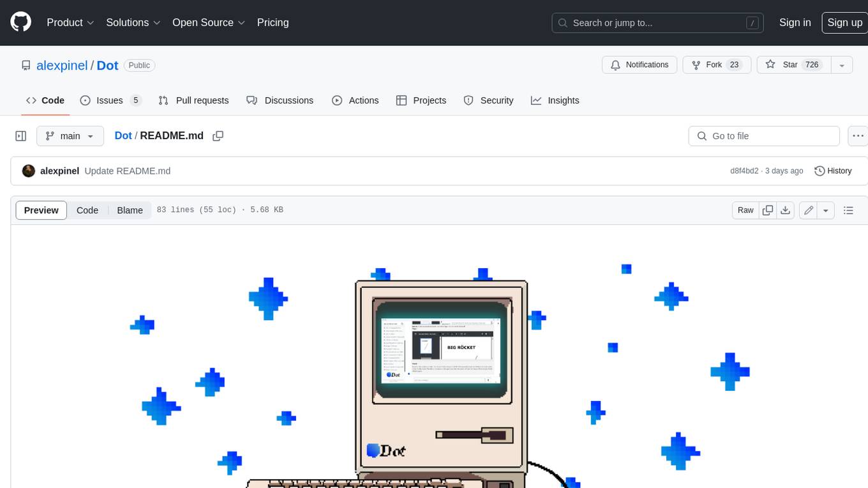Expand the Solutions menu
The height and width of the screenshot is (488, 868).
click(133, 22)
